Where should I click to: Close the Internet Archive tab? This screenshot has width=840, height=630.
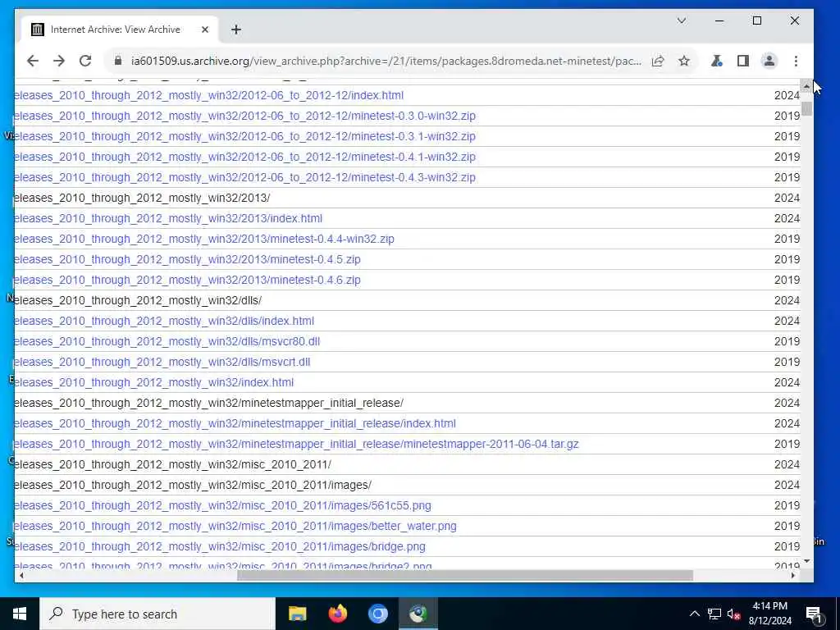[x=204, y=30]
